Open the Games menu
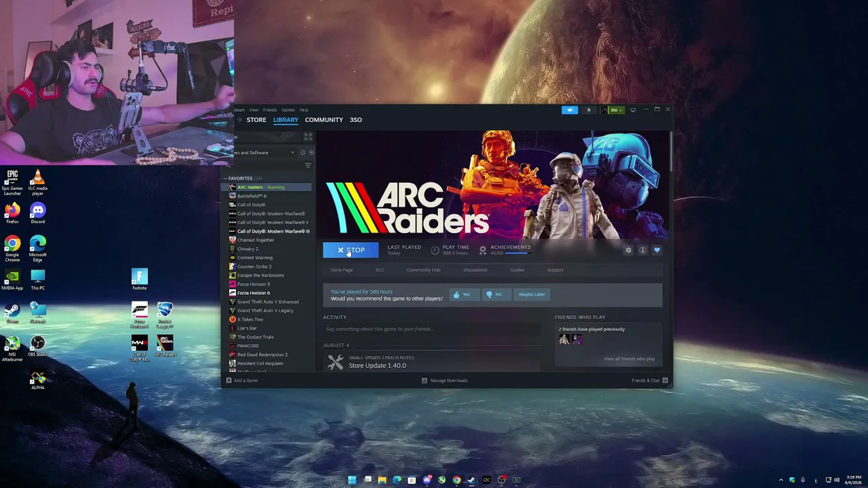 (x=288, y=110)
